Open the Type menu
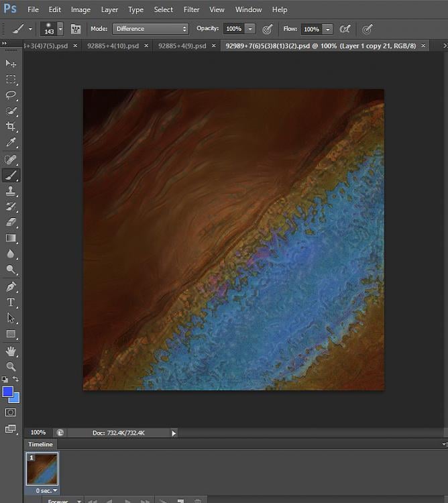 point(135,9)
